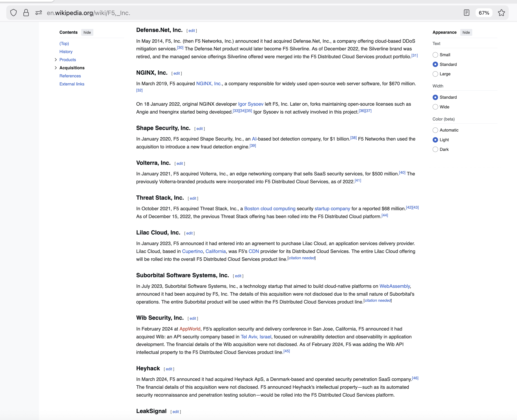Bookmark this page with the star icon
517x420 pixels.
[501, 13]
